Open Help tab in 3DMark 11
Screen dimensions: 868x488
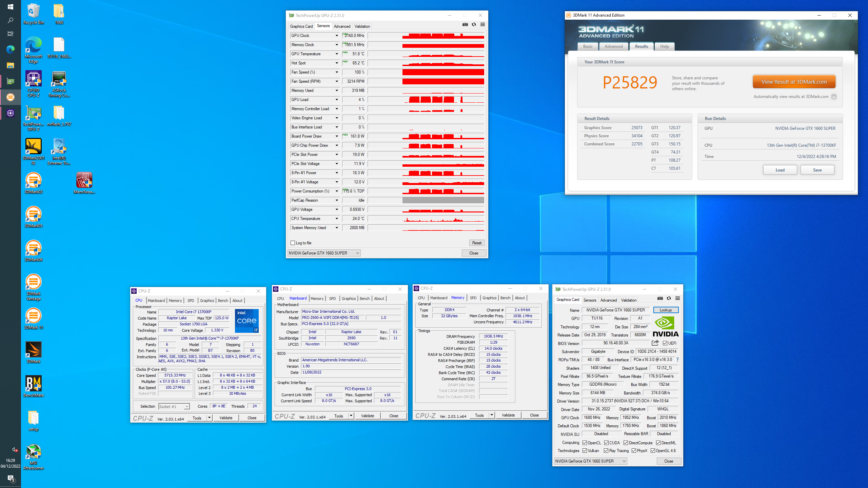665,46
